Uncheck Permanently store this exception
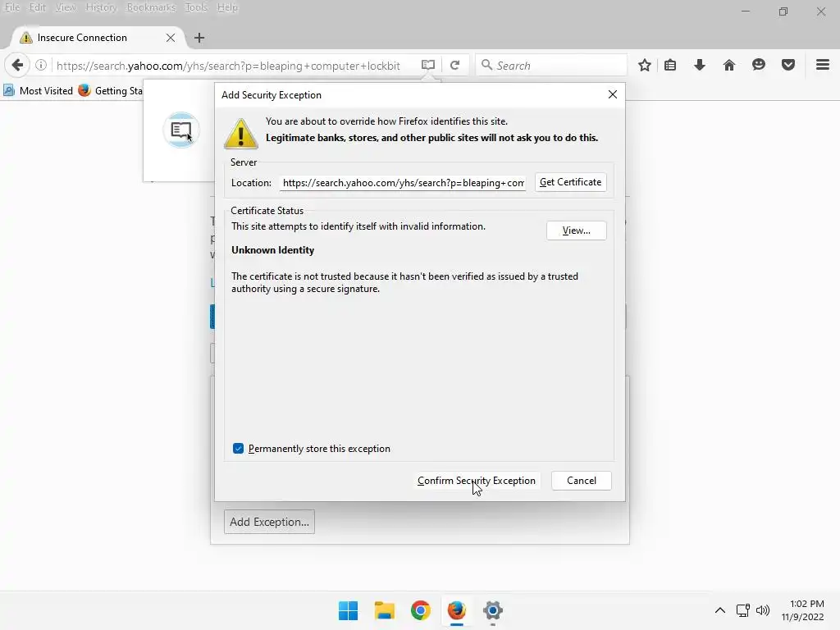The image size is (840, 630). click(239, 449)
